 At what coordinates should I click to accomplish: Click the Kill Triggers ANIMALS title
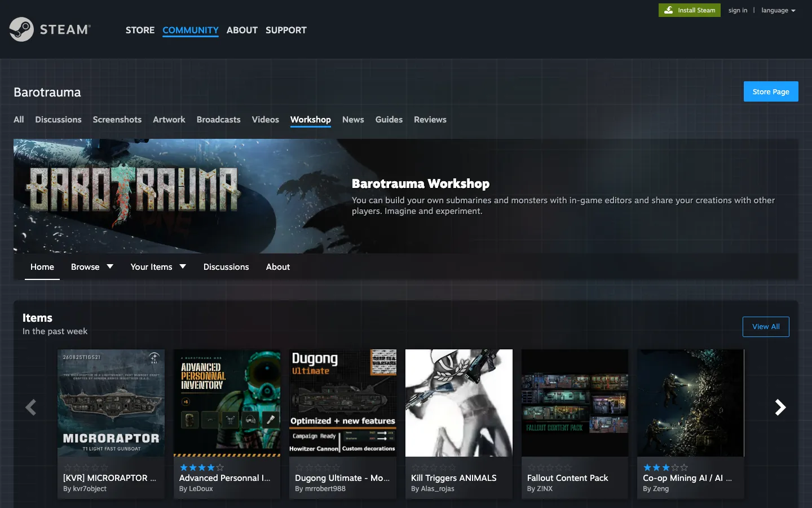point(454,478)
